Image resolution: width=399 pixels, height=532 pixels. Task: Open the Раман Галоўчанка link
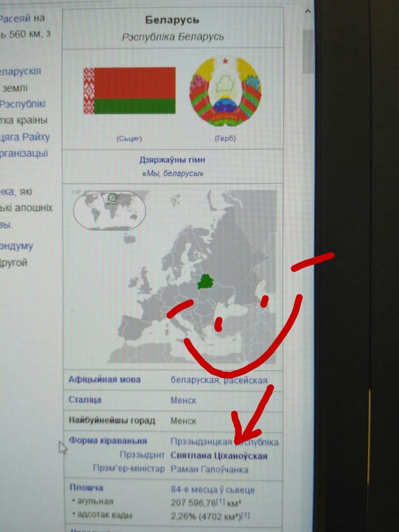[209, 469]
